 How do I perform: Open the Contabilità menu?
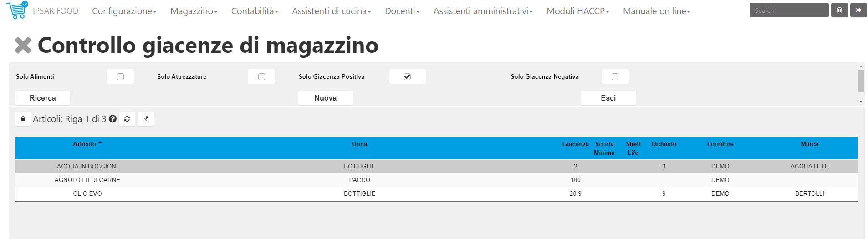pyautogui.click(x=255, y=11)
